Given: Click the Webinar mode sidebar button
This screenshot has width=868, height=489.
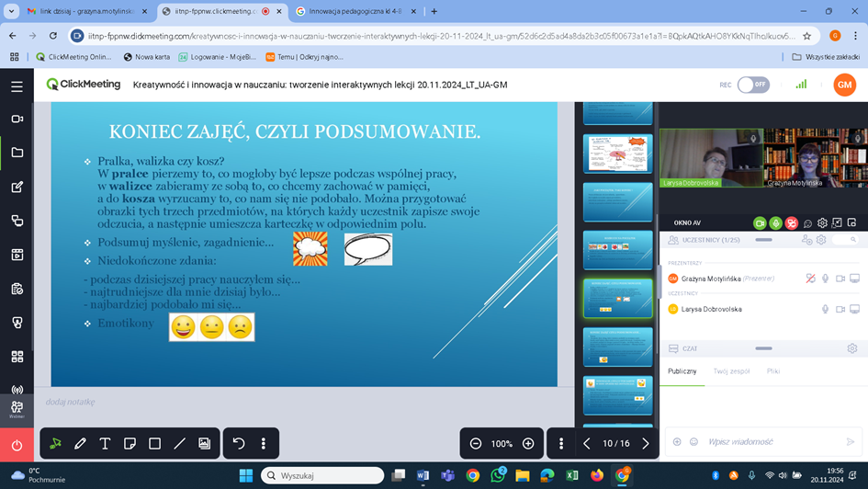Looking at the screenshot, I should point(17,410).
